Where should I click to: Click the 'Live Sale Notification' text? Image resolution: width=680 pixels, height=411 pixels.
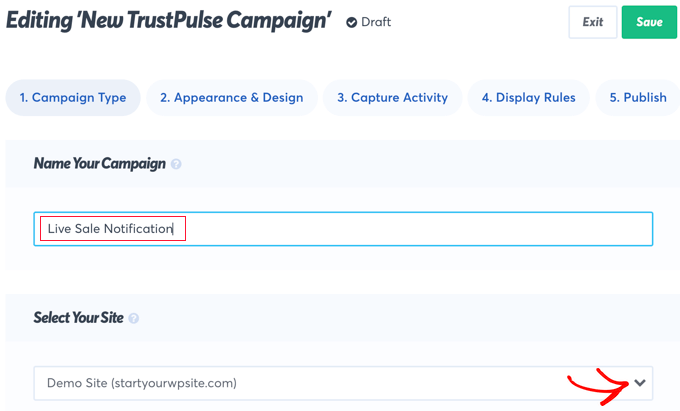(x=110, y=229)
